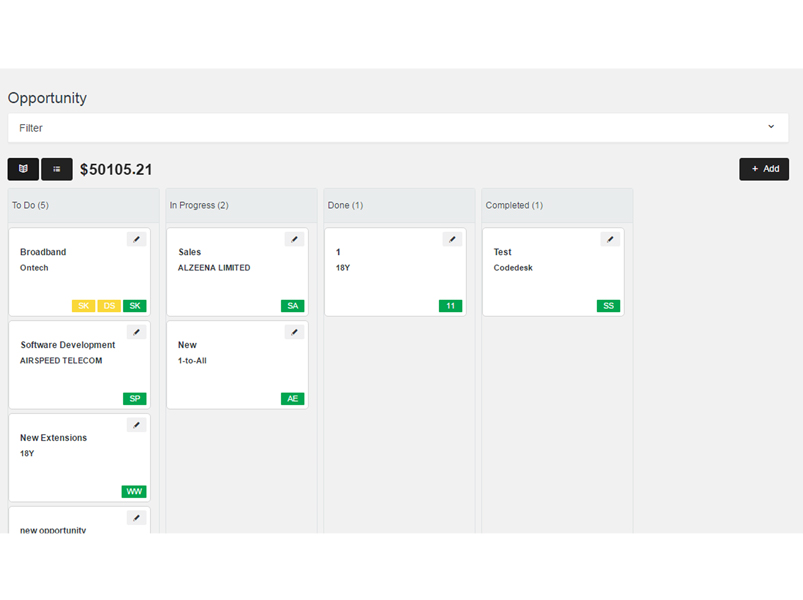This screenshot has height=600, width=803.
Task: Open the Filter bar
Action: (398, 128)
